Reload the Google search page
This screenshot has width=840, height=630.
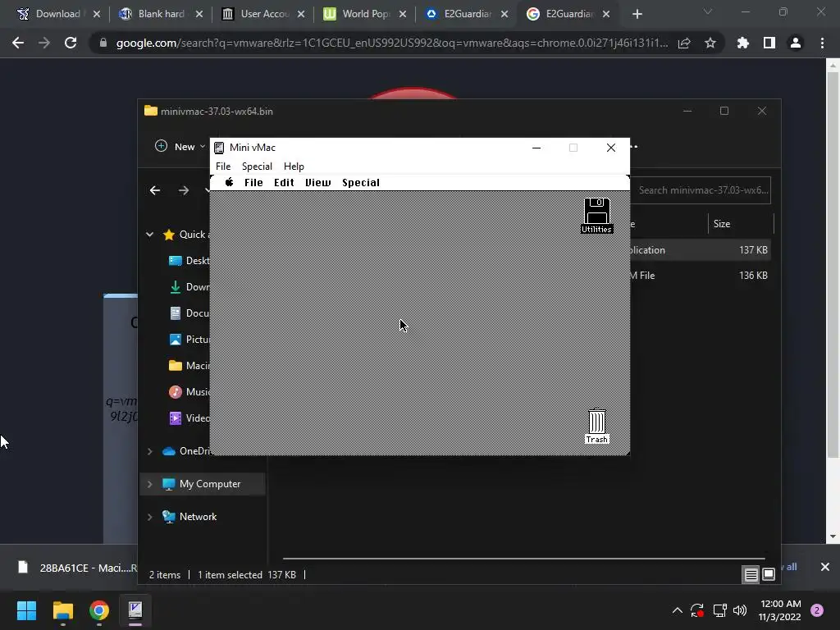(x=71, y=43)
